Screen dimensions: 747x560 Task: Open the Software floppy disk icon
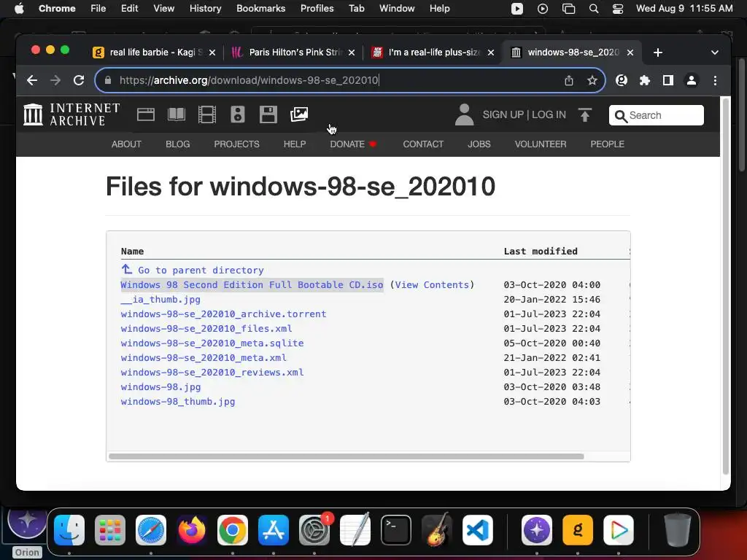pyautogui.click(x=268, y=114)
